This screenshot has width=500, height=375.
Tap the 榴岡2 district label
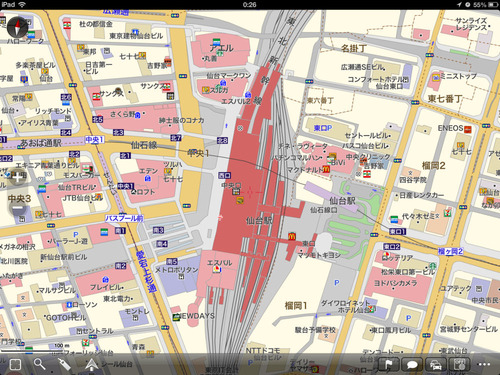433,166
